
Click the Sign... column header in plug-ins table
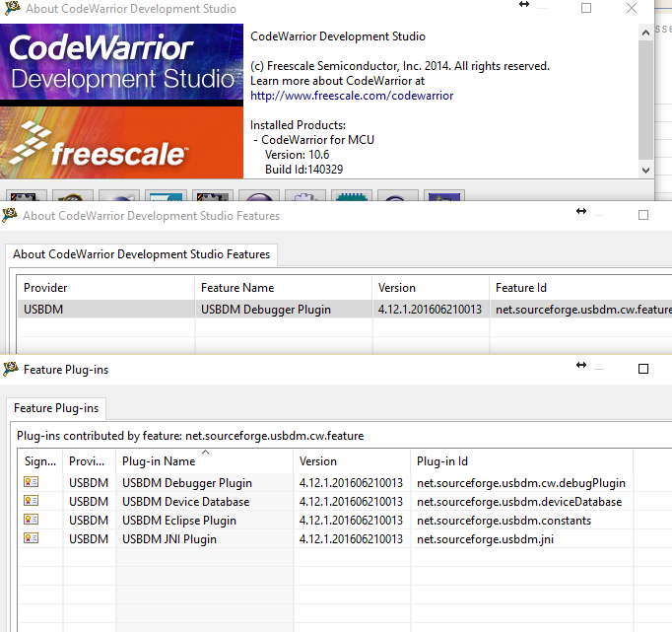(x=40, y=461)
